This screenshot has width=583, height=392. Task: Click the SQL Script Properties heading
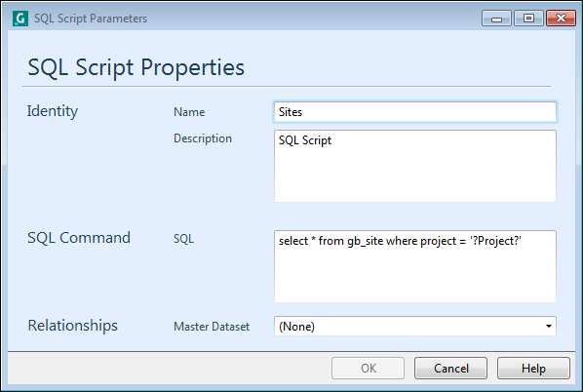click(x=136, y=67)
